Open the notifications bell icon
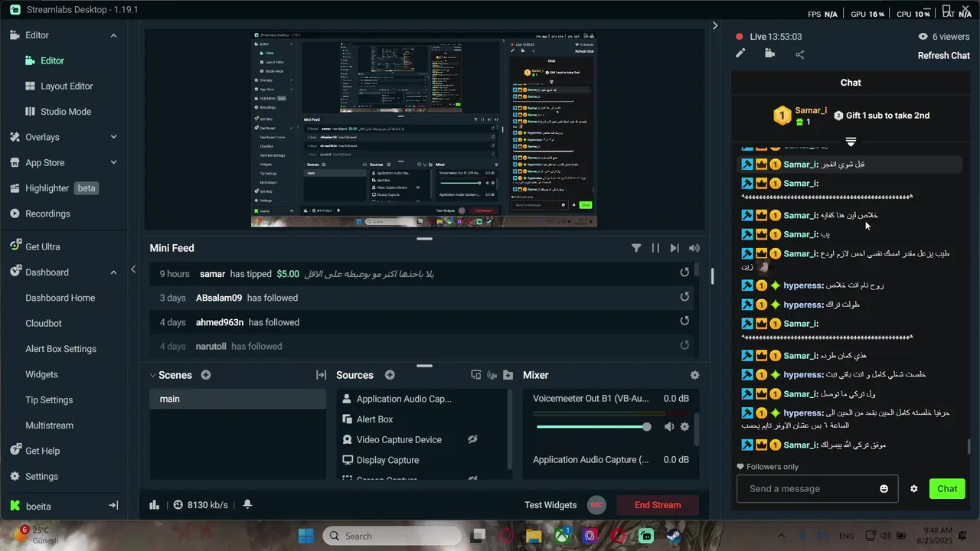This screenshot has width=980, height=551. click(x=247, y=504)
